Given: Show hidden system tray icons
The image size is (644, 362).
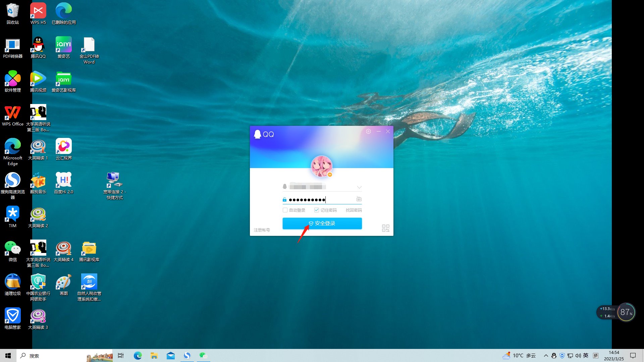Looking at the screenshot, I should coord(546,356).
